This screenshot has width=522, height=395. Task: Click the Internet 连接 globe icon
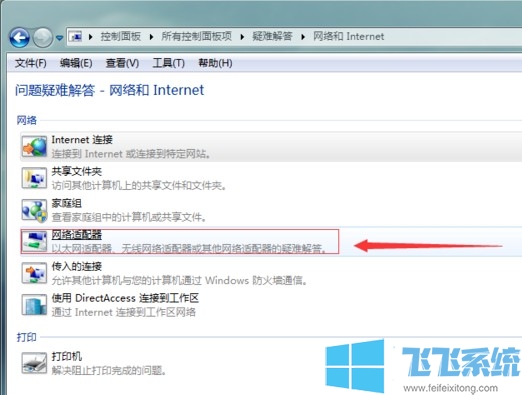click(x=34, y=146)
